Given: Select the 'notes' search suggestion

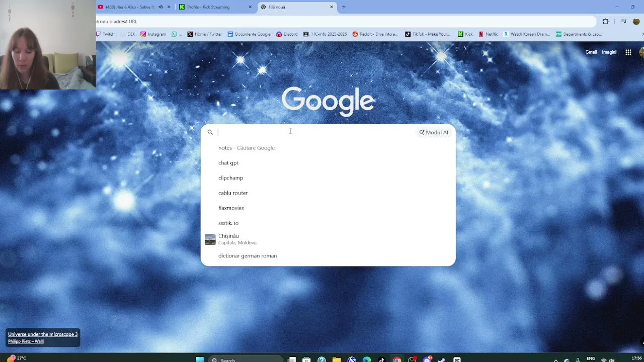Looking at the screenshot, I should point(328,148).
